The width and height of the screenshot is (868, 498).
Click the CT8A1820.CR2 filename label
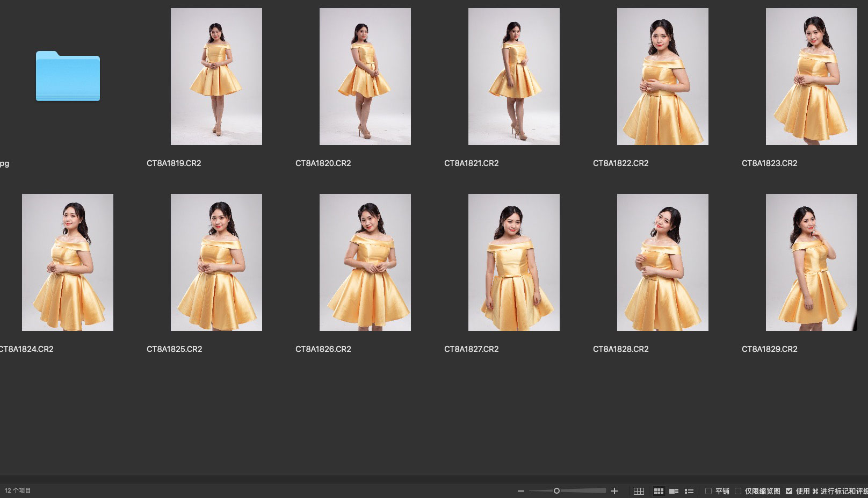pyautogui.click(x=323, y=163)
